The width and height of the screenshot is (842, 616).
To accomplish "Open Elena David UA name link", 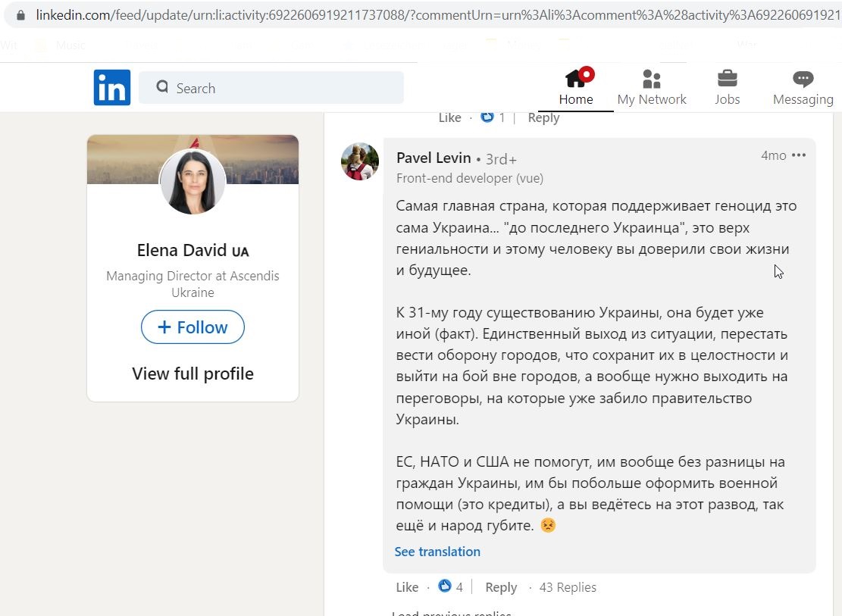I will pos(193,250).
